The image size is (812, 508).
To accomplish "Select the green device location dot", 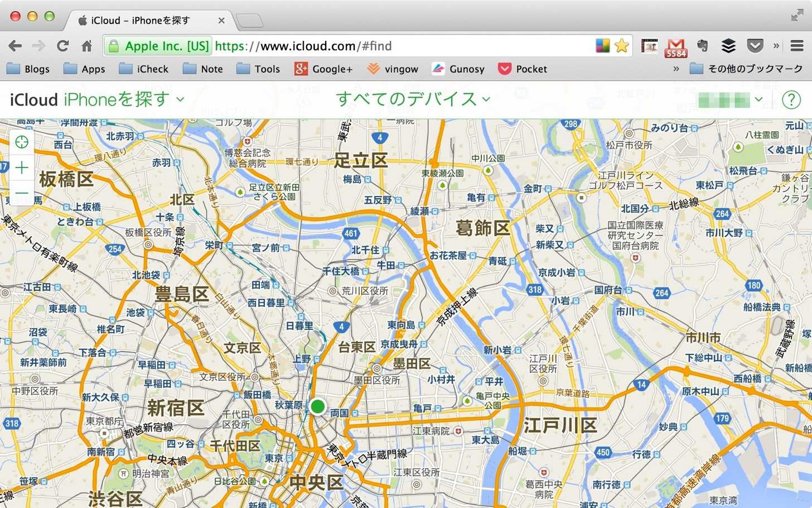I will coord(317,406).
